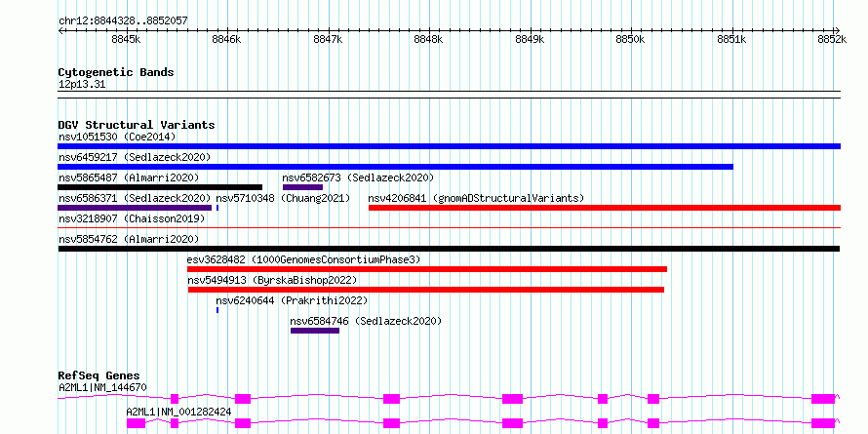The height and width of the screenshot is (434, 868).
Task: Click the 8852k ruler tick label
Action: [833, 40]
